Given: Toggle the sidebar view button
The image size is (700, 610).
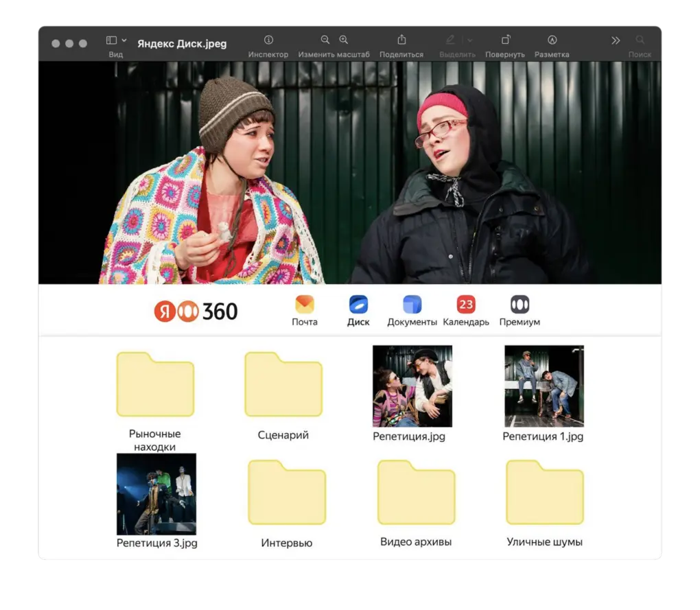Looking at the screenshot, I should pyautogui.click(x=112, y=40).
